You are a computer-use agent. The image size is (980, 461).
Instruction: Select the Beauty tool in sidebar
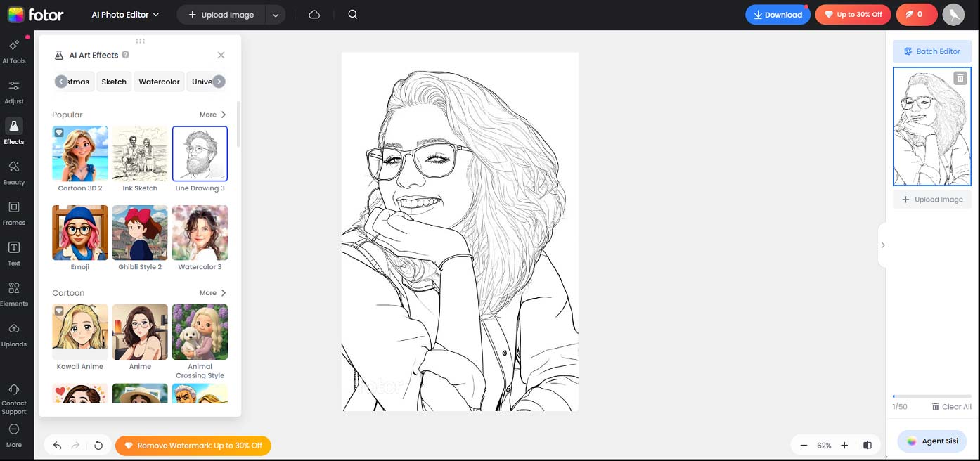coord(13,172)
